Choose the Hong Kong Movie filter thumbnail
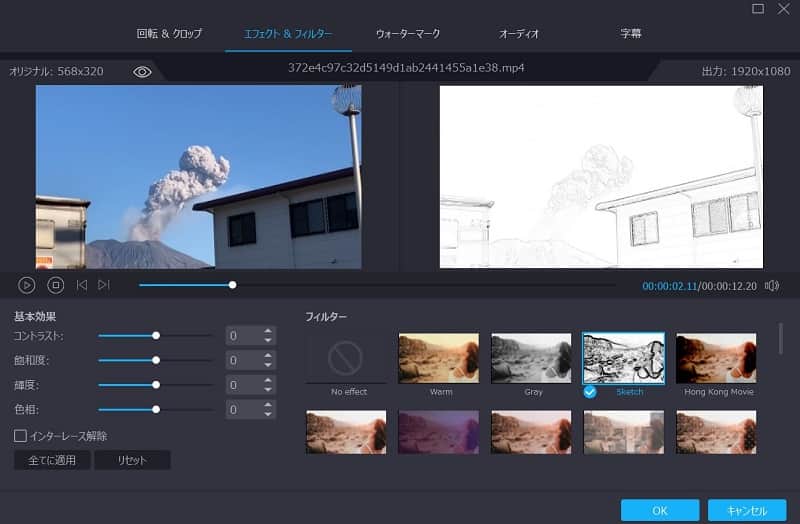 [x=715, y=358]
